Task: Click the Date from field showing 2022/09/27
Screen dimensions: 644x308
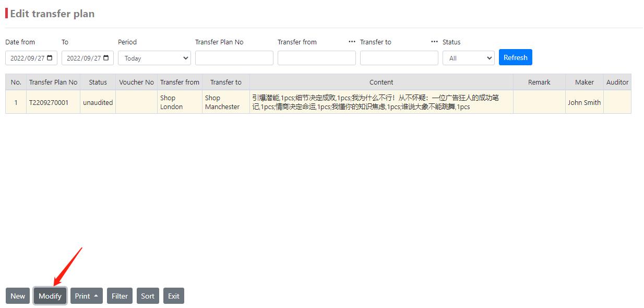Action: 31,58
